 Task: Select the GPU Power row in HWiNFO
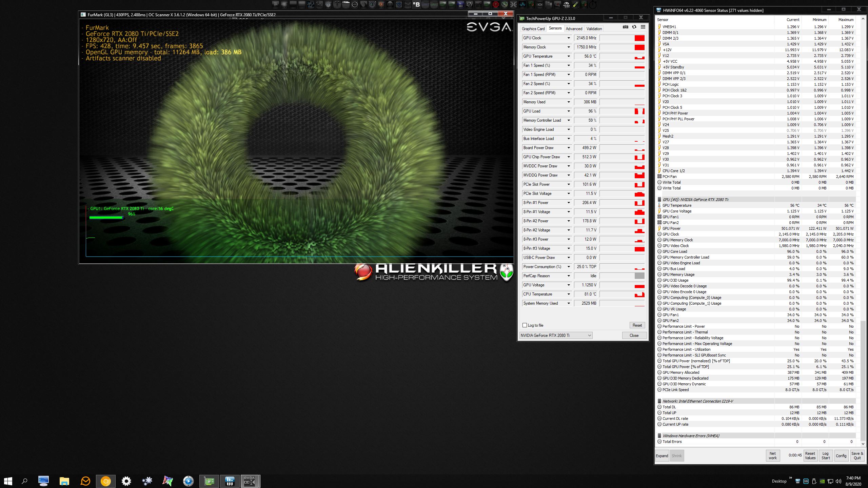click(x=756, y=228)
